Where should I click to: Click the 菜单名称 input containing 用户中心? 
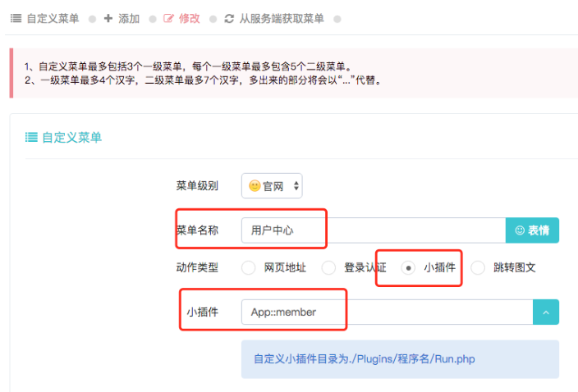[374, 230]
